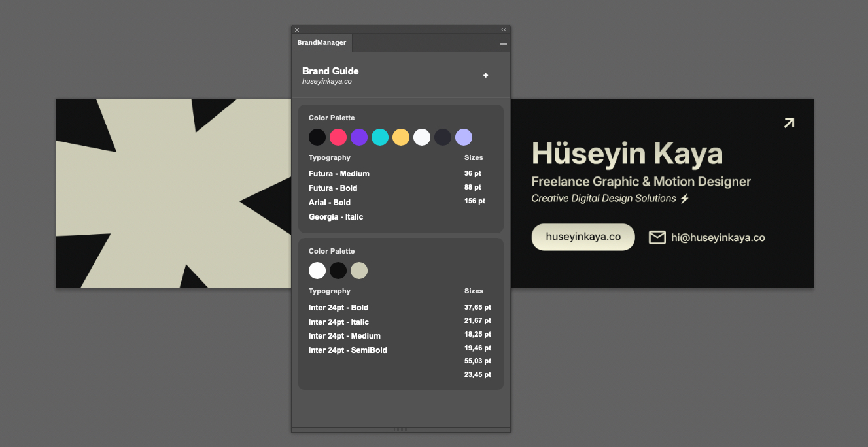Select the Futura - Bold typography entry
868x447 pixels.
[333, 188]
